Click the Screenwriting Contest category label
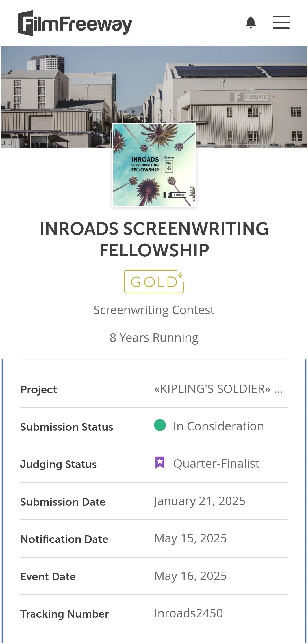This screenshot has width=308, height=644. 154,310
